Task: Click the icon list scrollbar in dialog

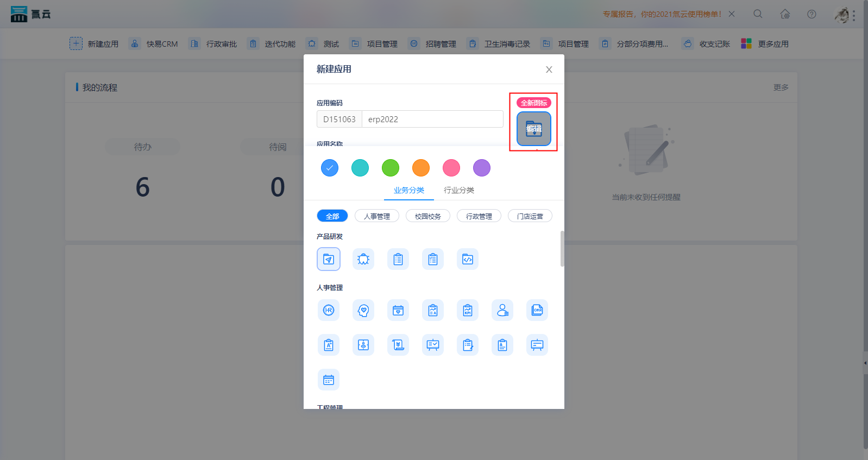Action: [562, 249]
